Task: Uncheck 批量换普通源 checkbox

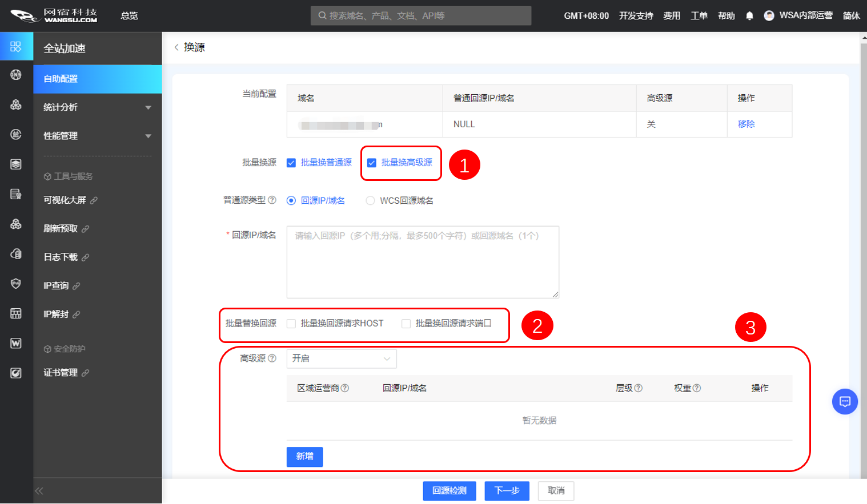Action: (291, 163)
